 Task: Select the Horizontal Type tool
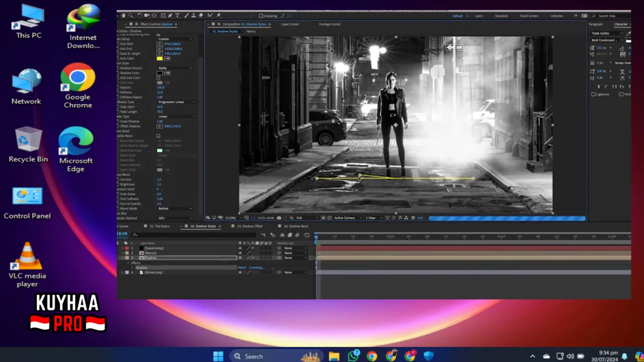tap(177, 16)
